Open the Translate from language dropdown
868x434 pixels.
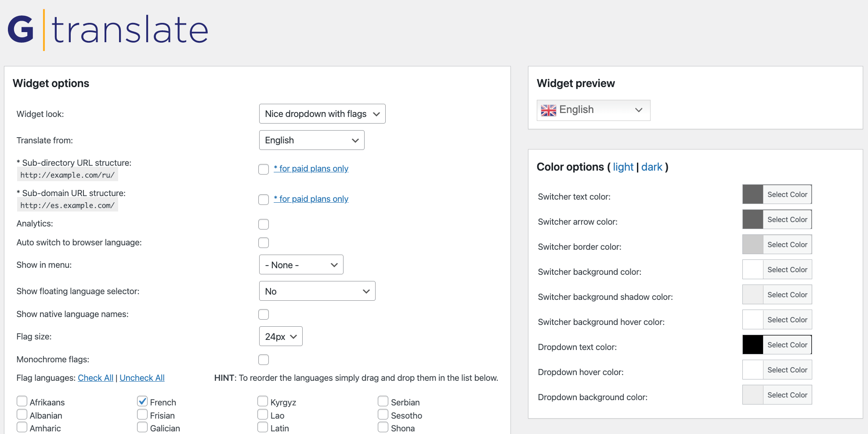[311, 140]
